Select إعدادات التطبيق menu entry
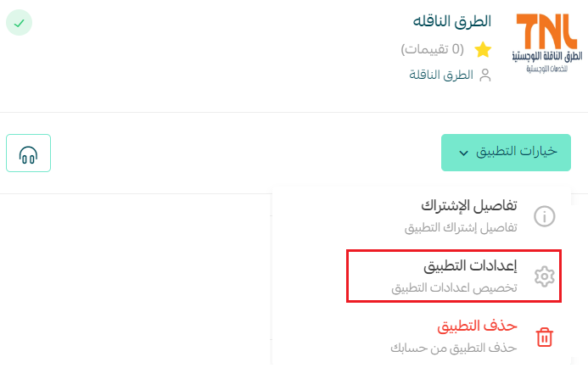 [x=454, y=276]
